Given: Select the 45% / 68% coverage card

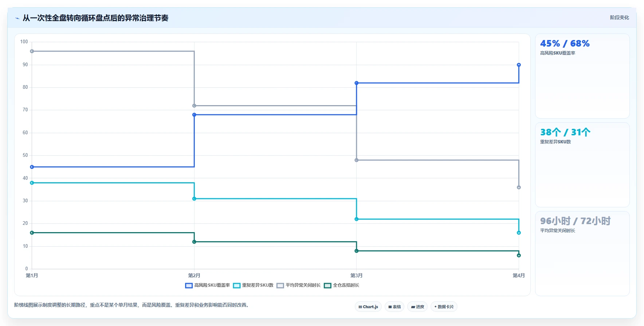Looking at the screenshot, I should pos(582,76).
